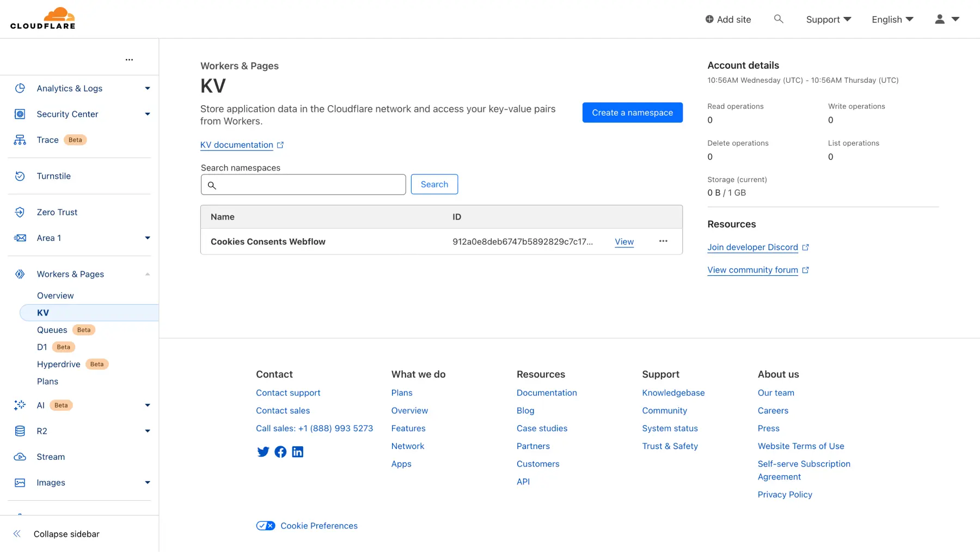Open the LinkedIn social link
The width and height of the screenshot is (980, 552).
point(298,452)
